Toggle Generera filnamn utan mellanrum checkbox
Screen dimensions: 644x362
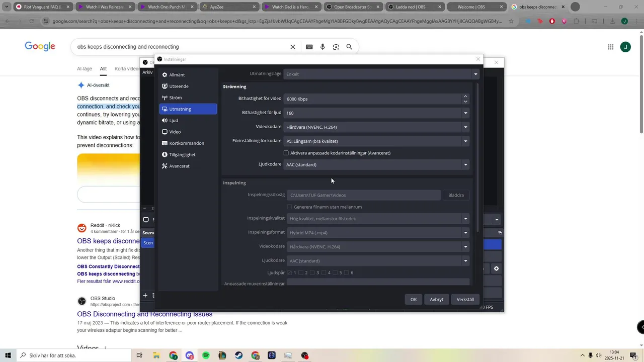[x=289, y=207]
